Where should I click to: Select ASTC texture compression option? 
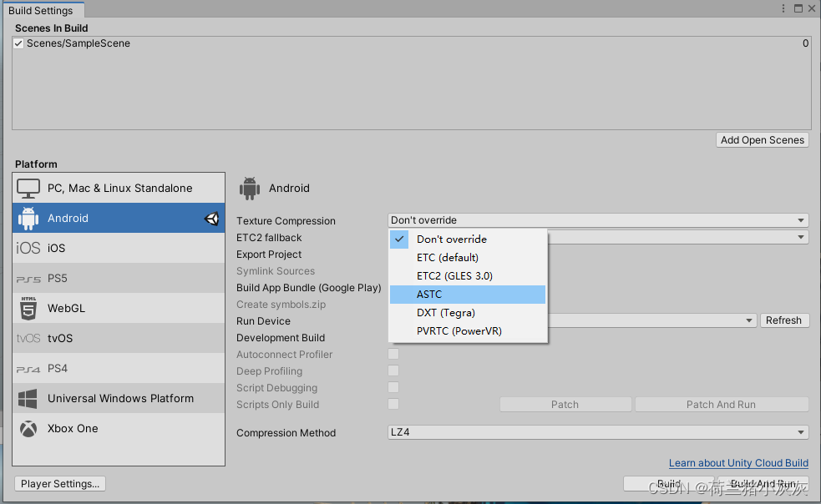coord(468,294)
